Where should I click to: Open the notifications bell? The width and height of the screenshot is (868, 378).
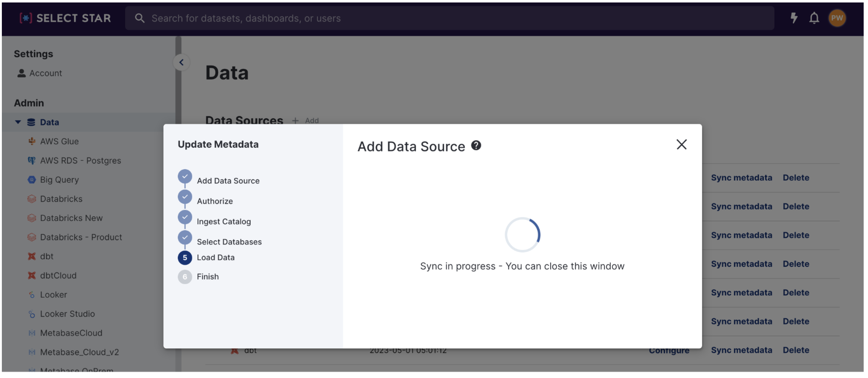coord(814,18)
